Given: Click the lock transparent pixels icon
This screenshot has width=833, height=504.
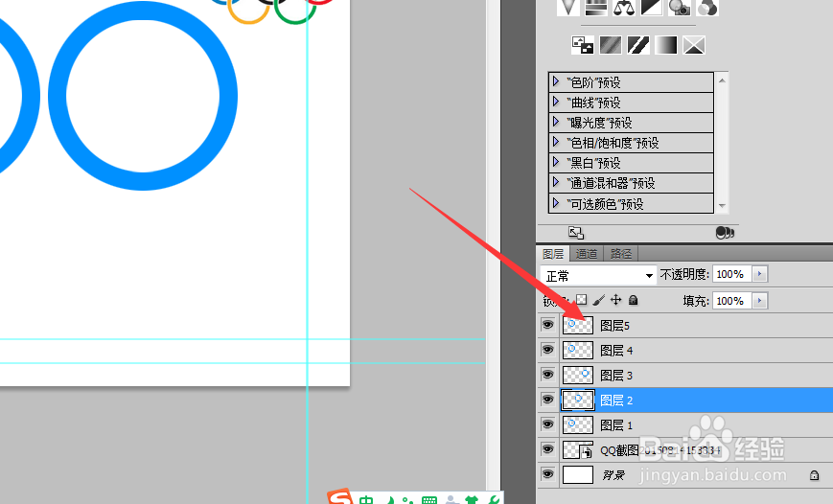Looking at the screenshot, I should click(x=582, y=300).
